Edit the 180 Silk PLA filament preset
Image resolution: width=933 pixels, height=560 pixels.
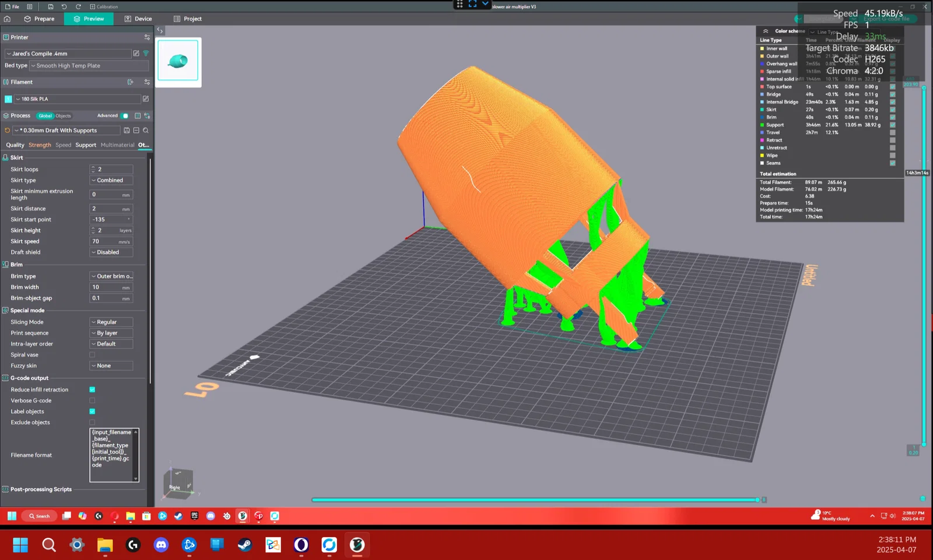[x=146, y=99]
